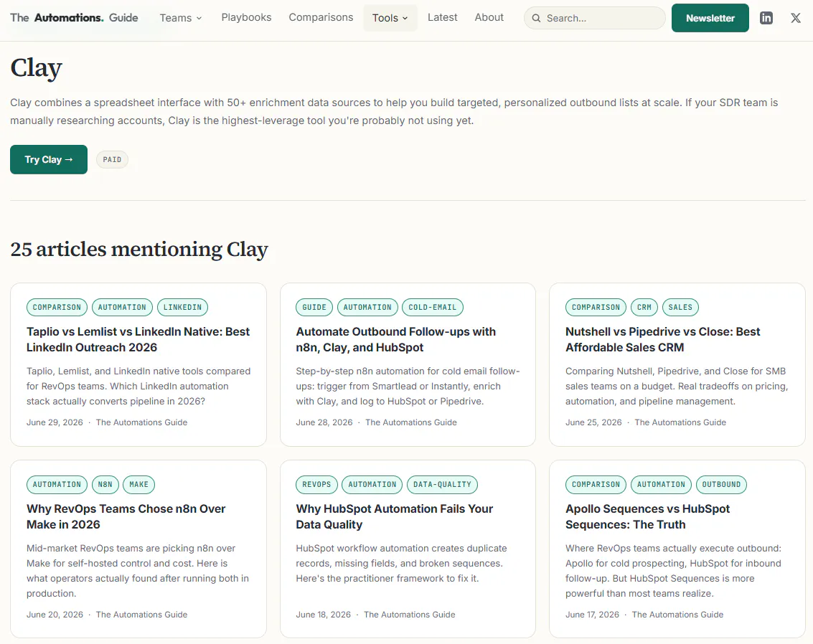Open Nutshell vs Pipedrive vs Close article
Viewport: 813px width, 644px height.
click(662, 339)
